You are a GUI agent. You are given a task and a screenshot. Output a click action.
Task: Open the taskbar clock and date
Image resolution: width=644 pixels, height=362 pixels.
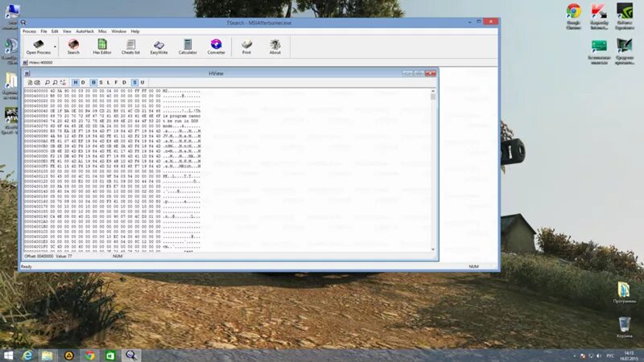tap(629, 356)
